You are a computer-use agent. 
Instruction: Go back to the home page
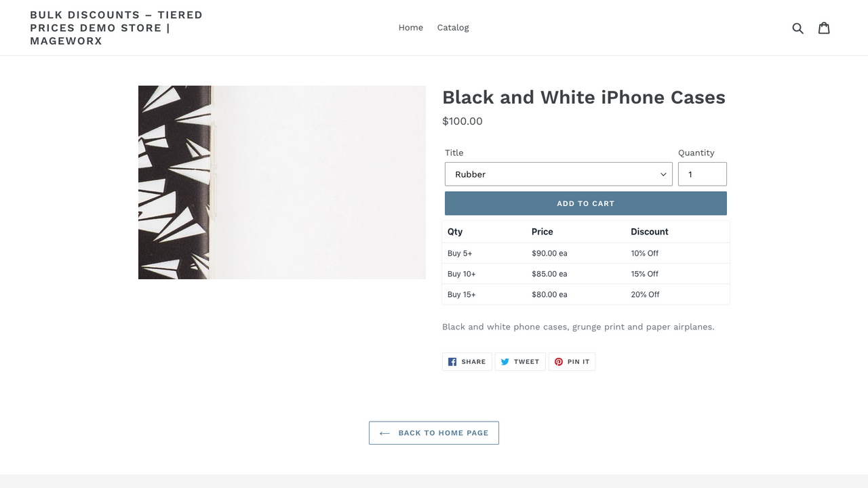(x=433, y=432)
